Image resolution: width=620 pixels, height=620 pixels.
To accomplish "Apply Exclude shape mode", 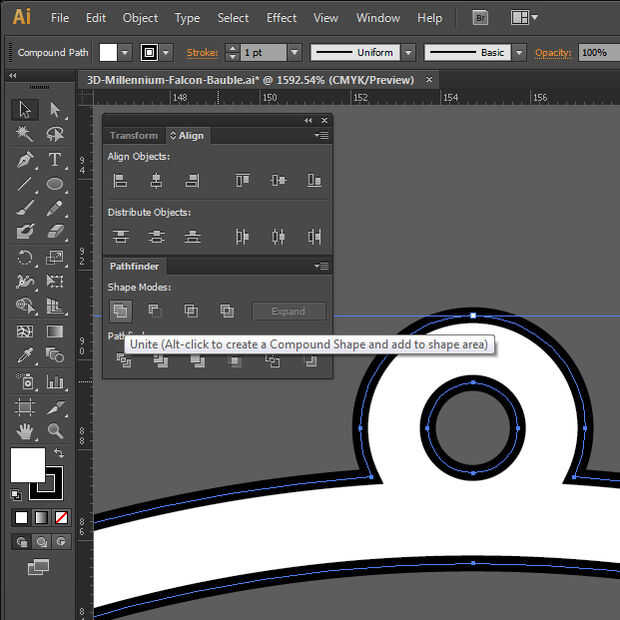I will tap(227, 311).
